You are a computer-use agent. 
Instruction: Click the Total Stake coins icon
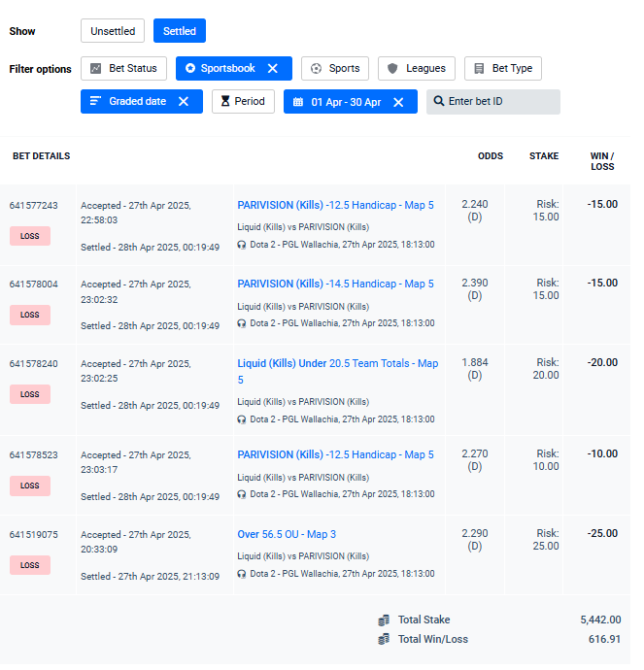click(385, 620)
